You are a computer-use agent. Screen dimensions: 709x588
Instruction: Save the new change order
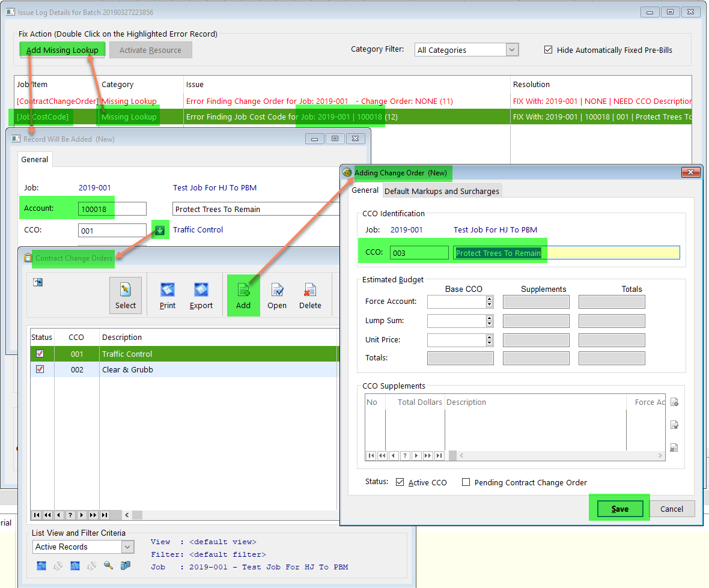click(x=620, y=509)
